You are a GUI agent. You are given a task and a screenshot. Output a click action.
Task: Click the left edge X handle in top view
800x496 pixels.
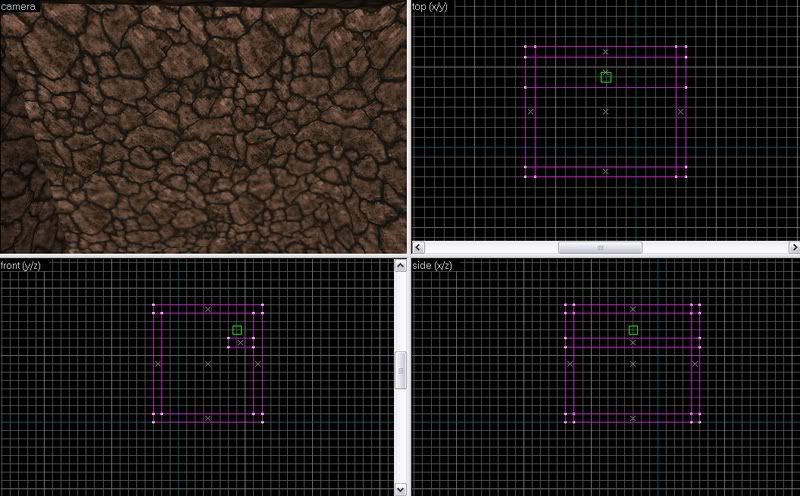[530, 112]
